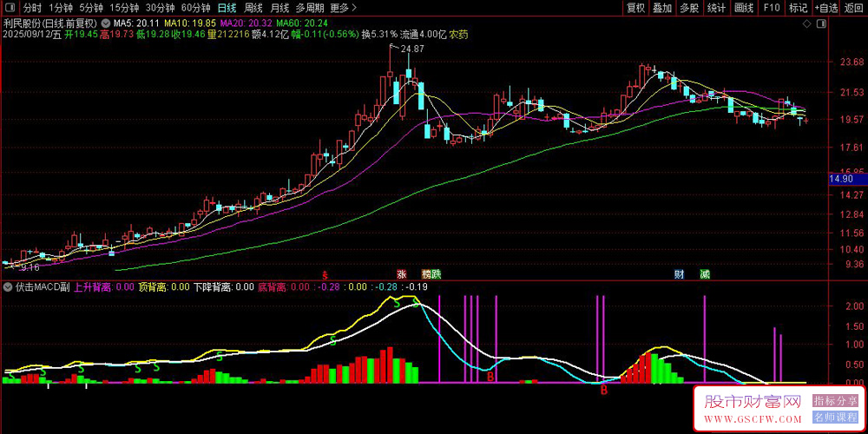868x434 pixels.
Task: Click the 农药 sector link
Action: 458,35
